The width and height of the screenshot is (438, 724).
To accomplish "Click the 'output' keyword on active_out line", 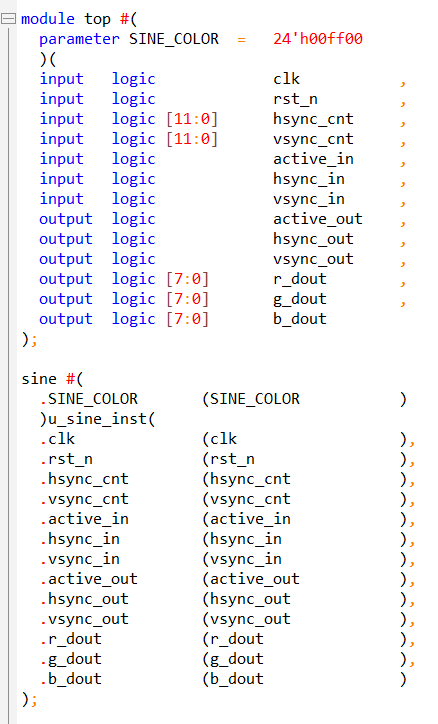I will 66,220.
